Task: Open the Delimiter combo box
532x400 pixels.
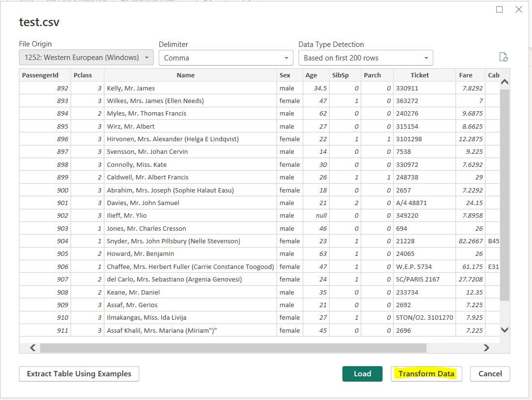Action: [x=225, y=57]
